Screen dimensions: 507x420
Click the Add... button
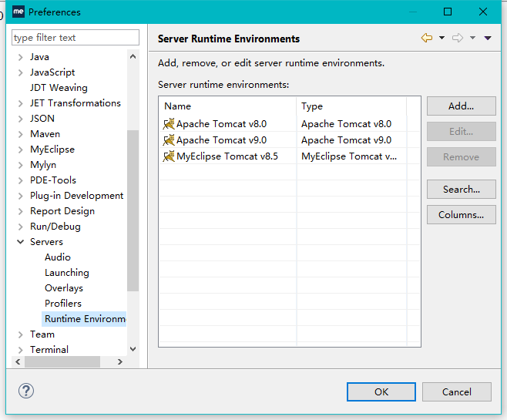[x=461, y=106]
